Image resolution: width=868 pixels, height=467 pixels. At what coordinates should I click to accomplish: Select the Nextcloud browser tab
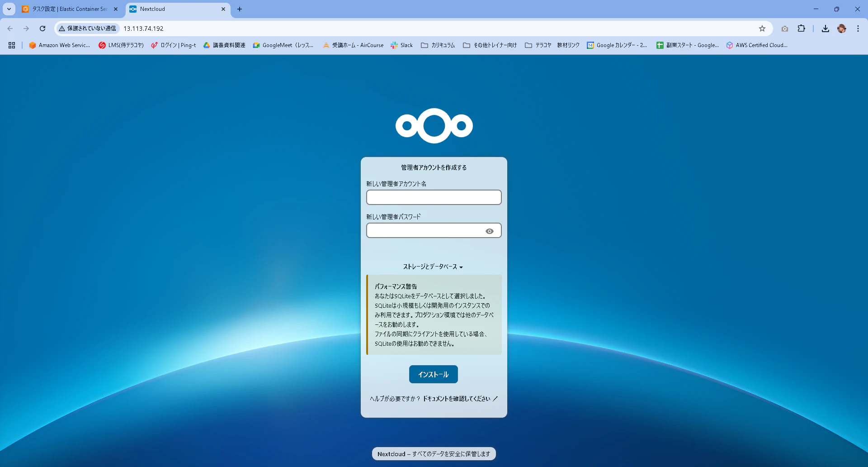[178, 9]
